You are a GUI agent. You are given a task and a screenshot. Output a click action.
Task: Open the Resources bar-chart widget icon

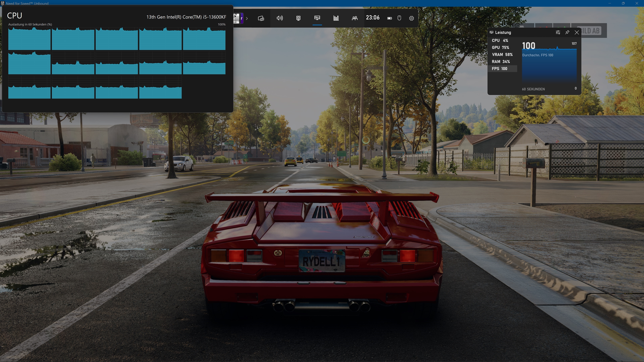(336, 18)
